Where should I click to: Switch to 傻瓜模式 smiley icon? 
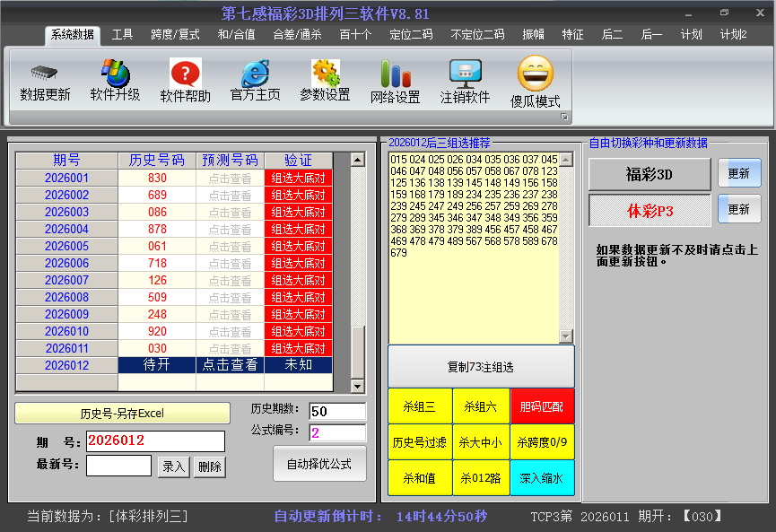(x=536, y=74)
